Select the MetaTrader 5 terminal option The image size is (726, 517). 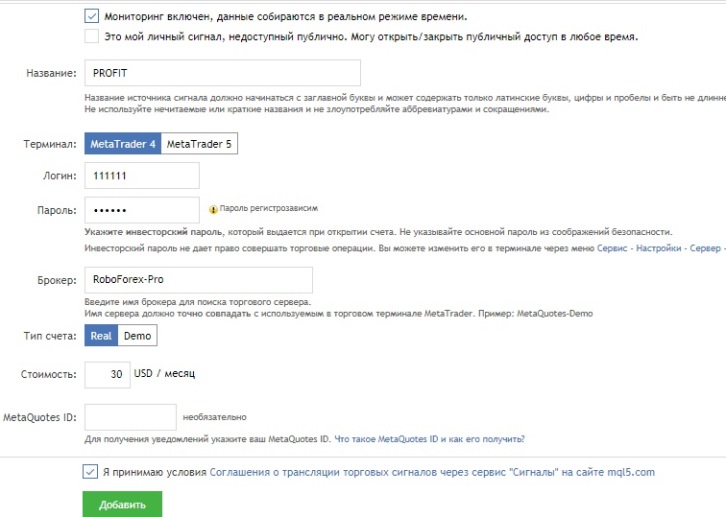coord(200,144)
